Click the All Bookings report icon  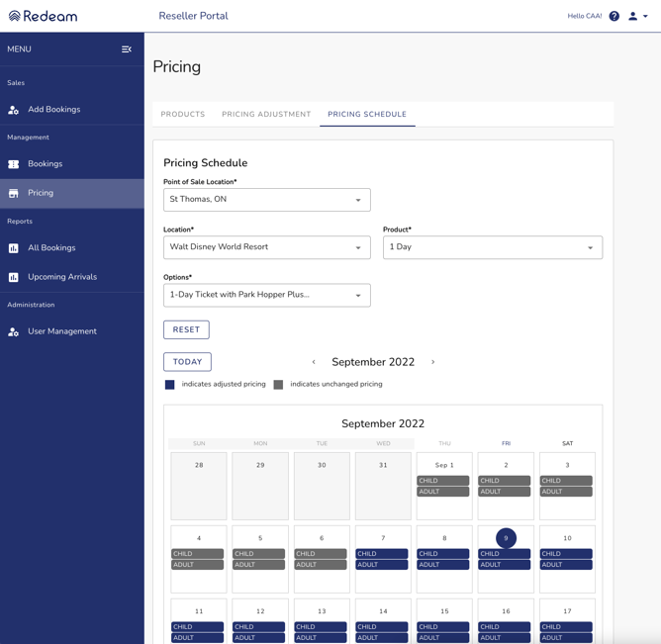tap(14, 248)
